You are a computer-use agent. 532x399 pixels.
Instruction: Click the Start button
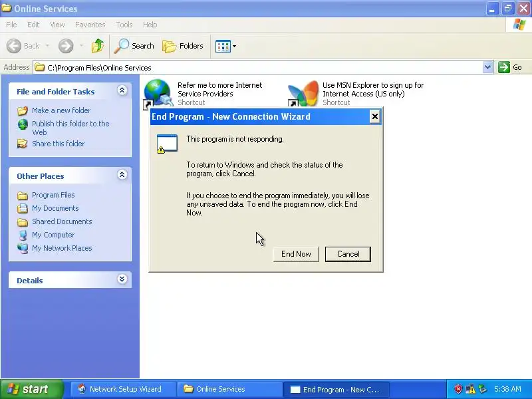31,389
